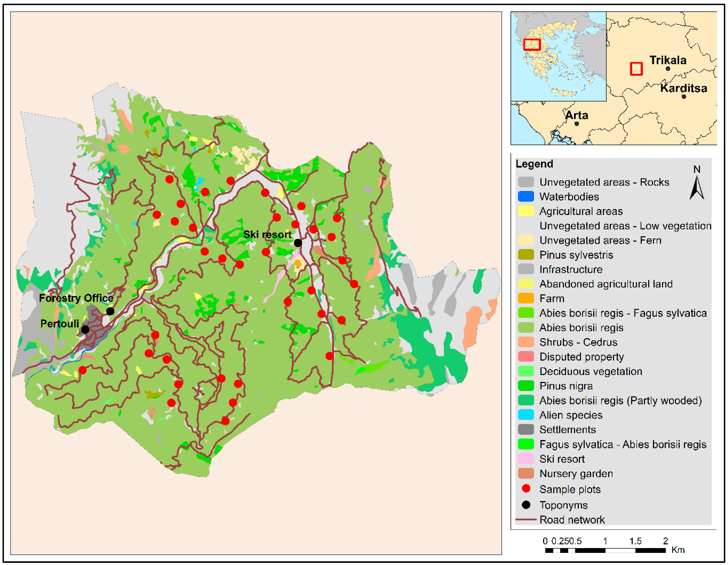The height and width of the screenshot is (565, 728).
Task: Click the Waterbodies blue legend swatch
Action: [x=526, y=197]
